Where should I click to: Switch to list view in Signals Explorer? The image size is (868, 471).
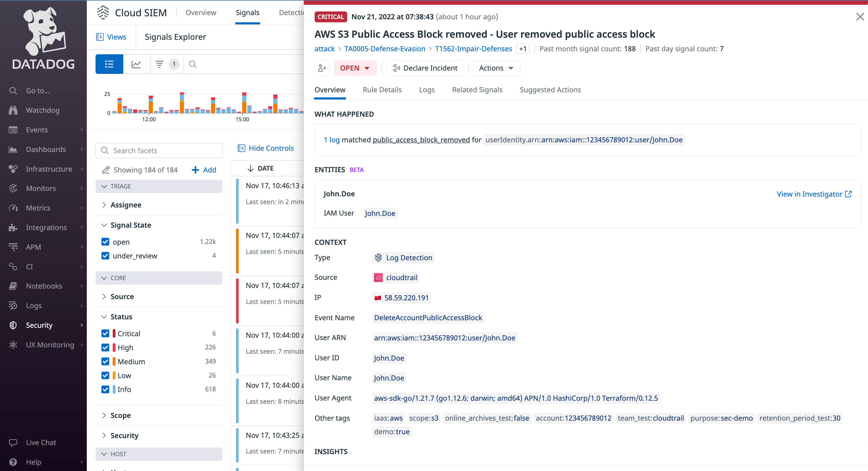point(109,64)
